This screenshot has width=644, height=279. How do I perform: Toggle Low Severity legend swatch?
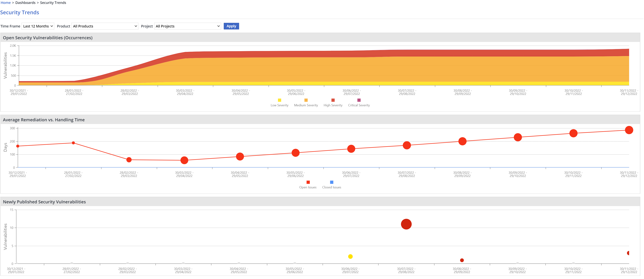[x=280, y=100]
